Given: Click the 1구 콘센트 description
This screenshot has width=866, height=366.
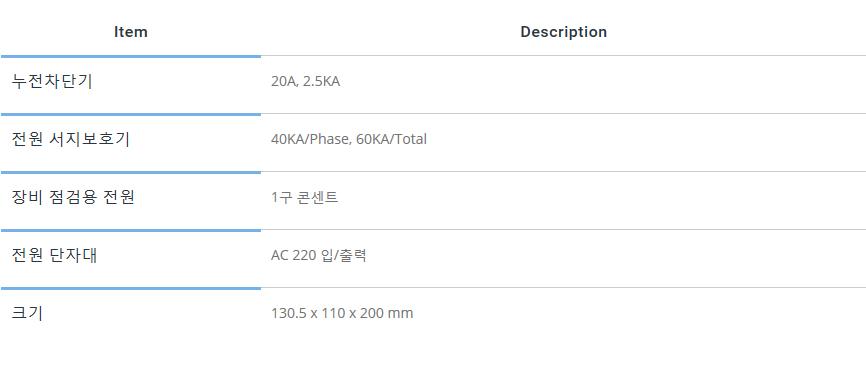Looking at the screenshot, I should 304,198.
